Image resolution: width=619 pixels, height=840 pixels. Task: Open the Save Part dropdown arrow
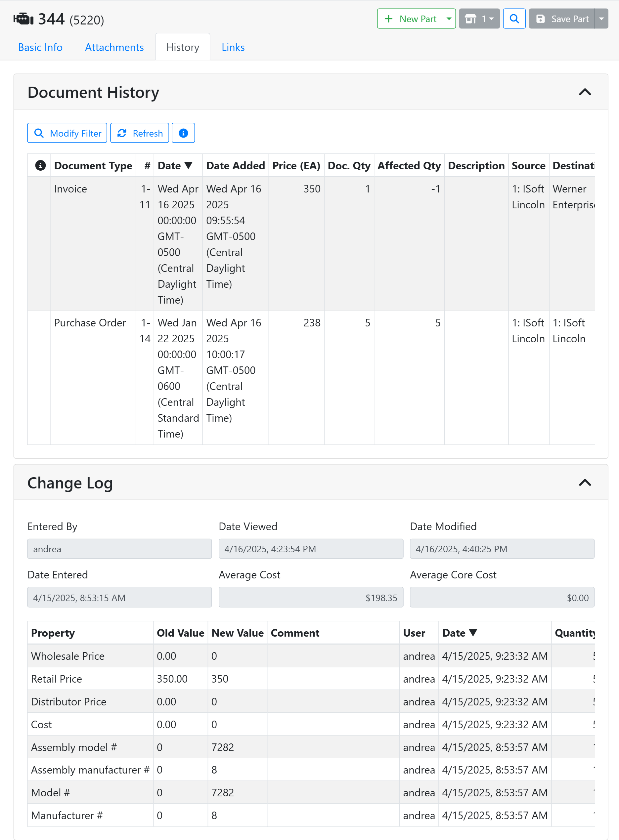point(601,19)
